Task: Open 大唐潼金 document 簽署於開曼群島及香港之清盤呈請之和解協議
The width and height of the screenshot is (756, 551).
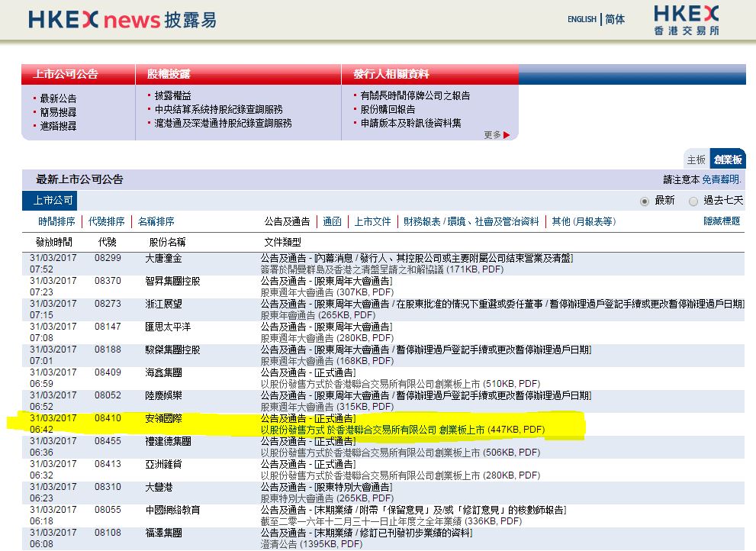Action: [382, 269]
